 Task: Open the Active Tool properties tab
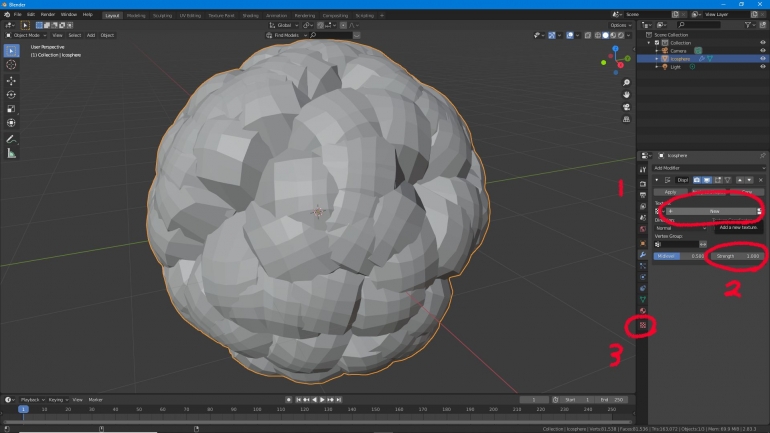(x=643, y=169)
